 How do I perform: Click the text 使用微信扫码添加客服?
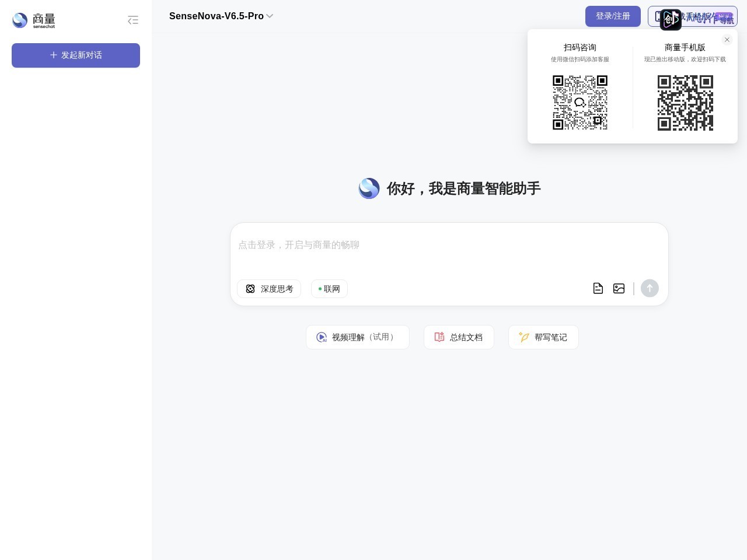coord(580,60)
